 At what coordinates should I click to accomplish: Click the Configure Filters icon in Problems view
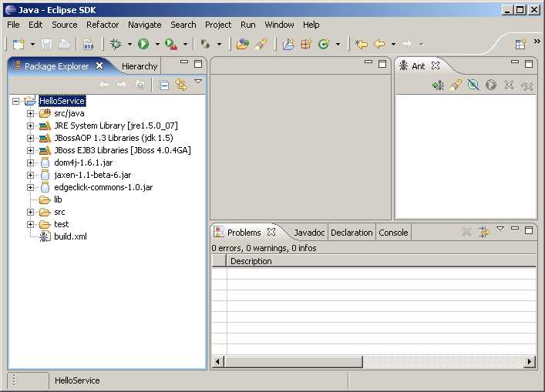(484, 232)
